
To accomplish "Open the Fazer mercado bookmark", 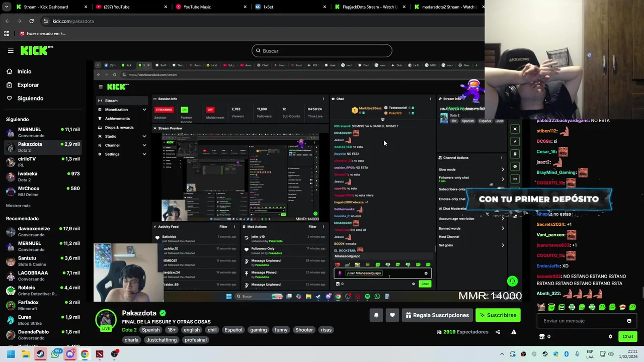I will pyautogui.click(x=42, y=34).
